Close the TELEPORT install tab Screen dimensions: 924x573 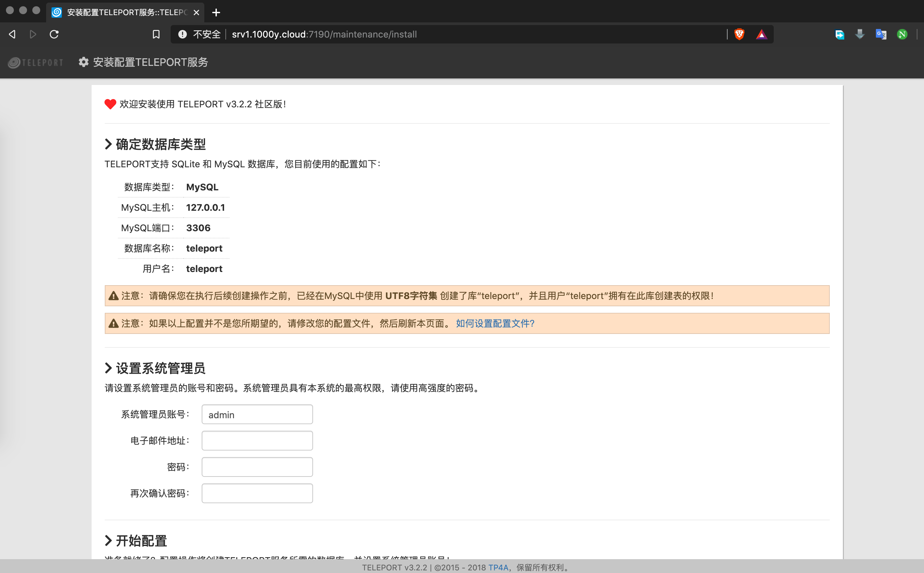[196, 13]
